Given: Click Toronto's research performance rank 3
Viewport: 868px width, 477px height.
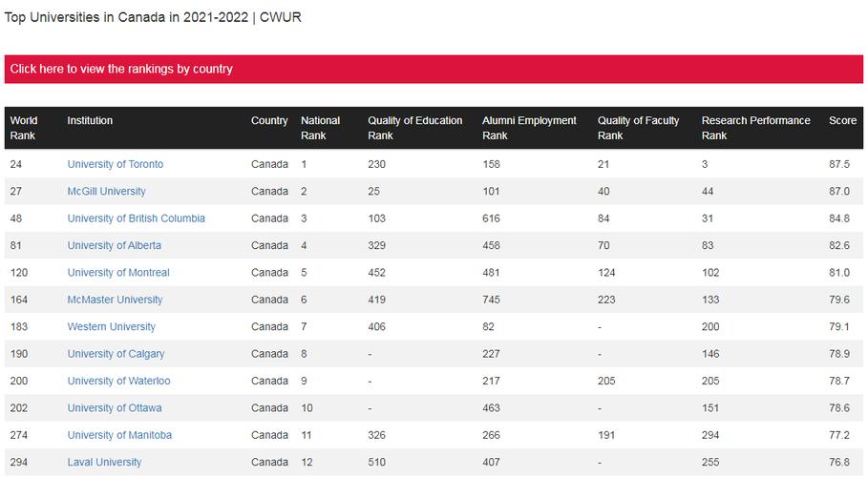Looking at the screenshot, I should point(704,164).
